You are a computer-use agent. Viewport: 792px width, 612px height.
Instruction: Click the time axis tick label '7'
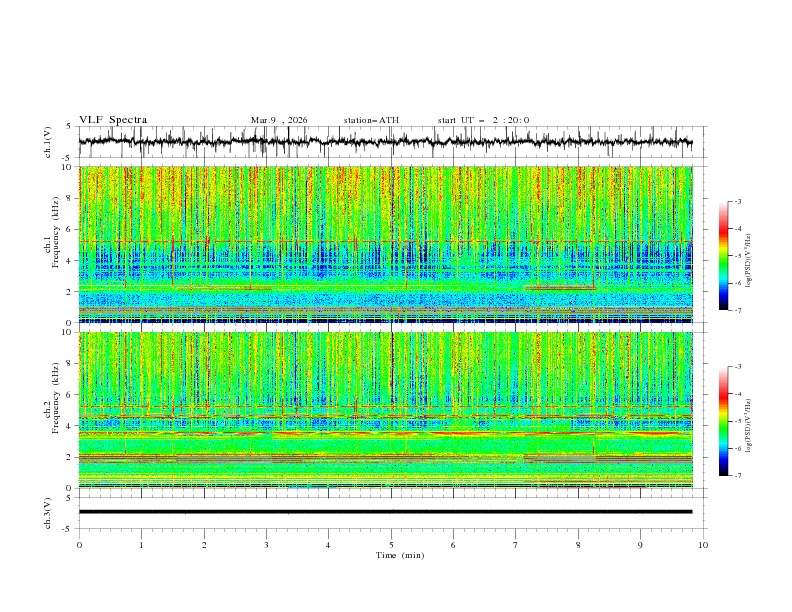tap(516, 545)
